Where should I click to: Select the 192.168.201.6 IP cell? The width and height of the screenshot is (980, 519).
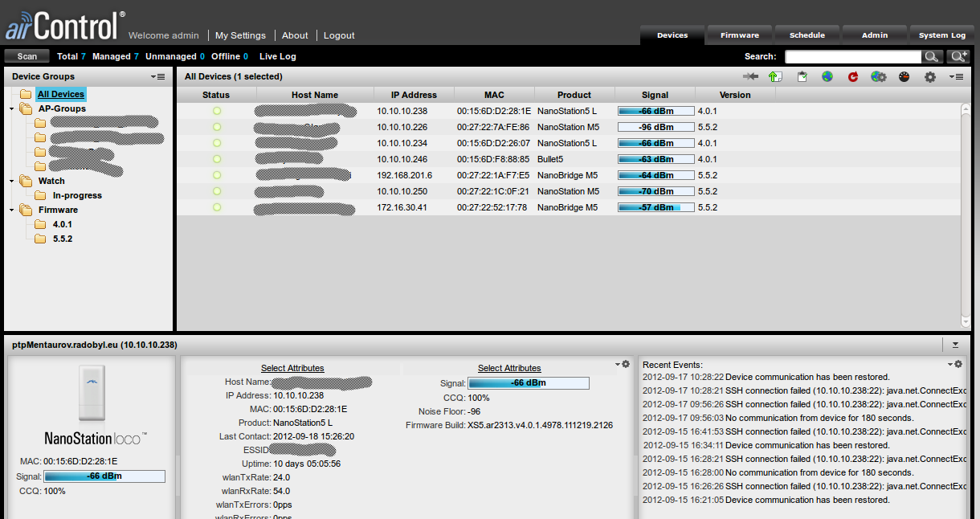405,175
